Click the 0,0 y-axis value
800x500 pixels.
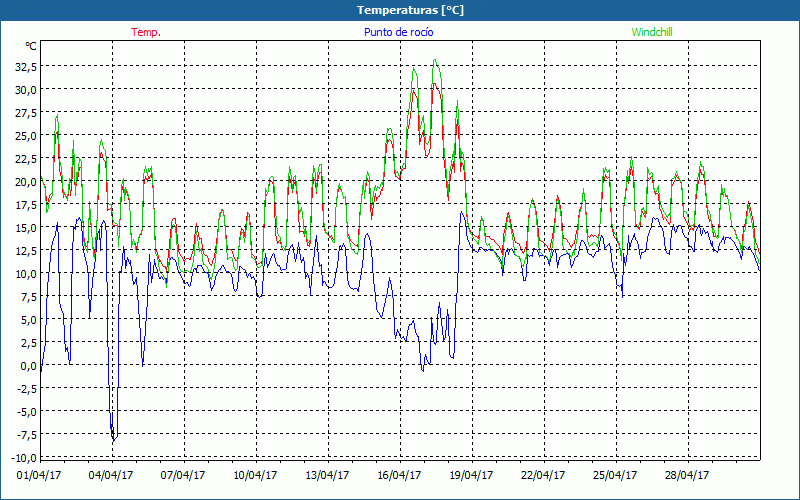[27, 366]
